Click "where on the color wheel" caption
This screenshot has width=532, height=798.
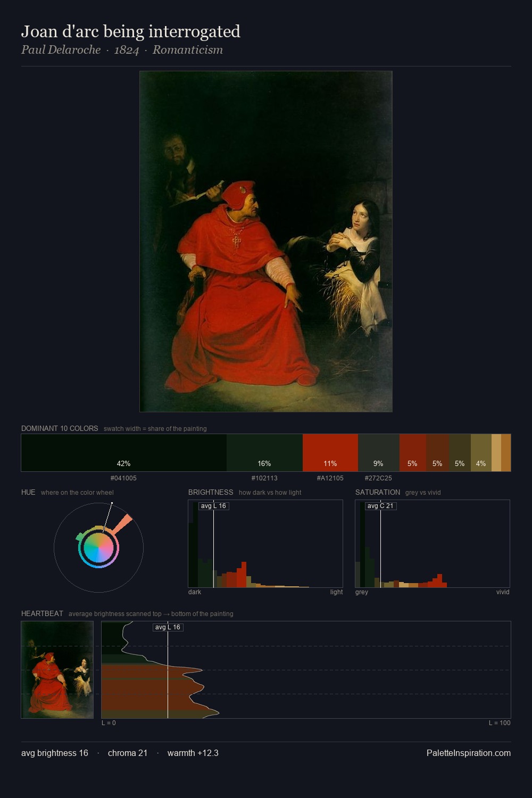77,493
